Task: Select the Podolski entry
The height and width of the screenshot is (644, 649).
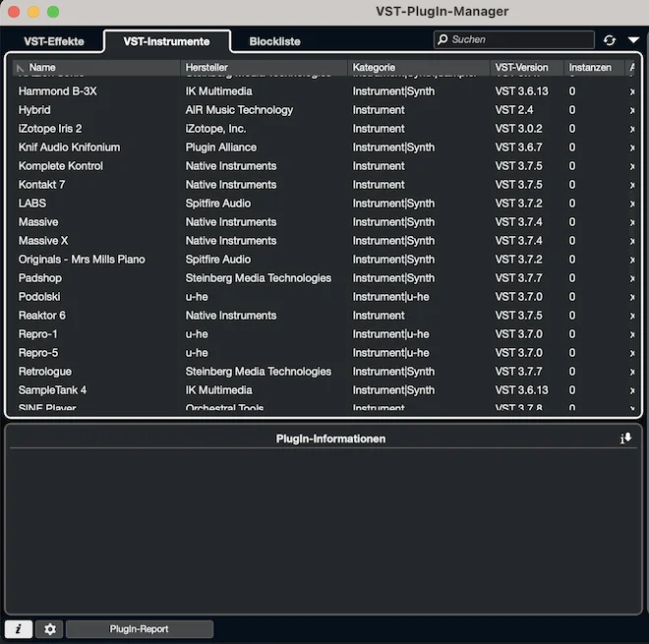Action: (x=324, y=297)
